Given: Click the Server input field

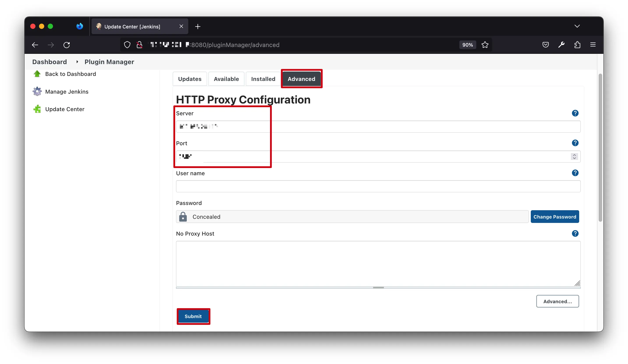Looking at the screenshot, I should (378, 126).
